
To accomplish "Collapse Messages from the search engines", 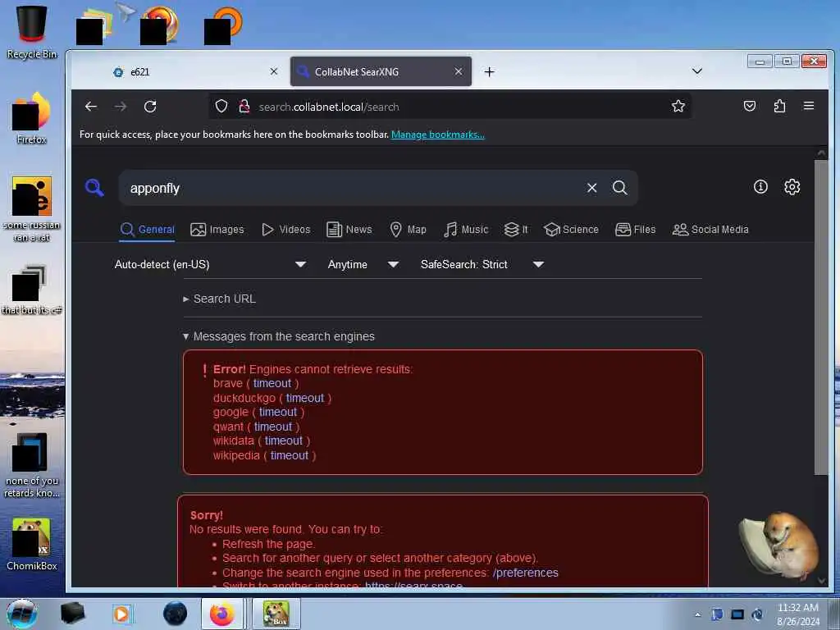I will [279, 336].
